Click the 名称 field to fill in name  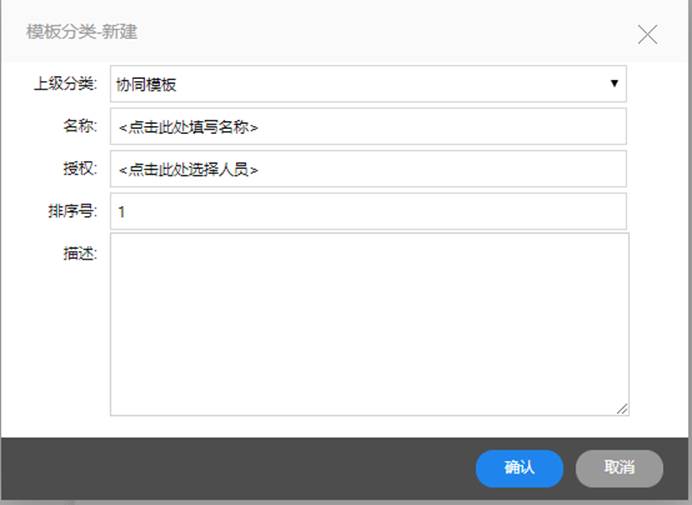[x=368, y=126]
